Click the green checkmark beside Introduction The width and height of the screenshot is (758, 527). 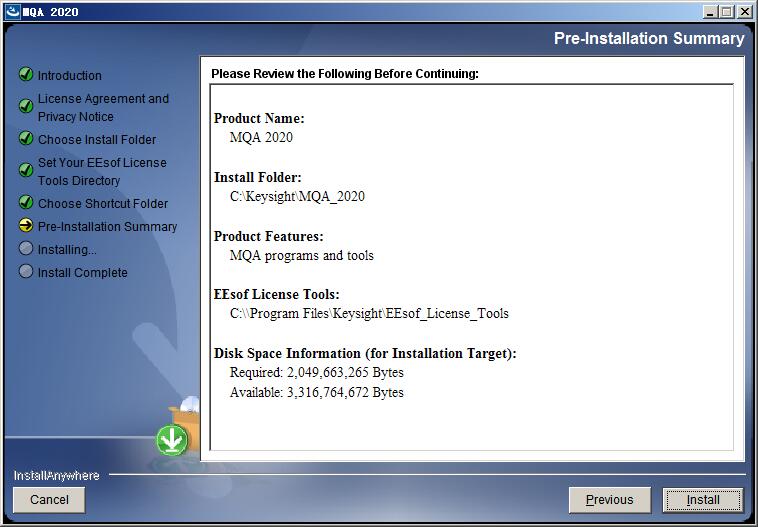pos(26,74)
